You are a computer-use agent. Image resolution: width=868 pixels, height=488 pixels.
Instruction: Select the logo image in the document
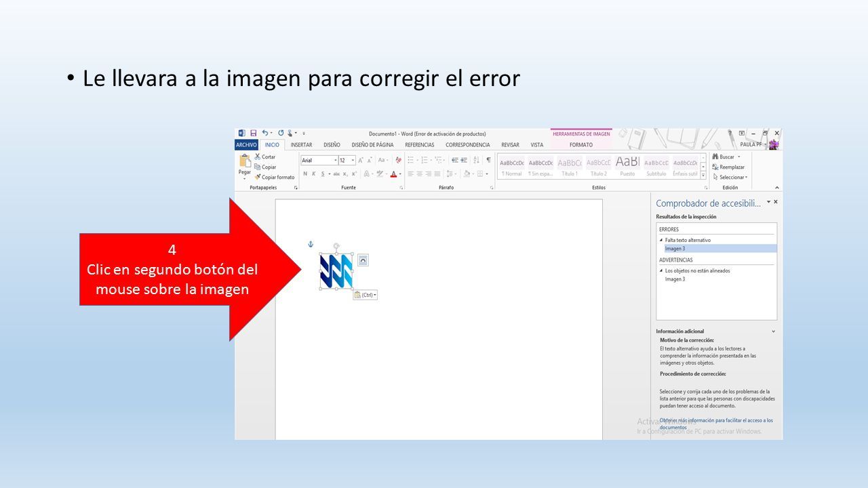click(x=336, y=271)
